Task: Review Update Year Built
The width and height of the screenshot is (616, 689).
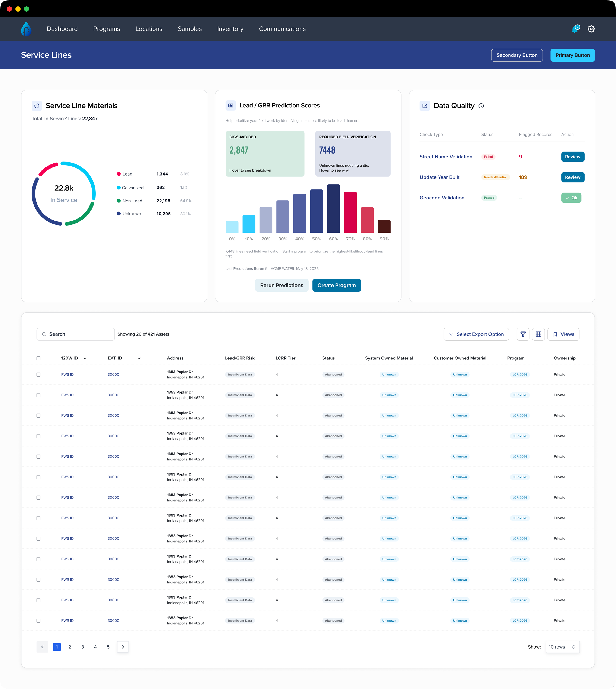Action: pyautogui.click(x=572, y=177)
